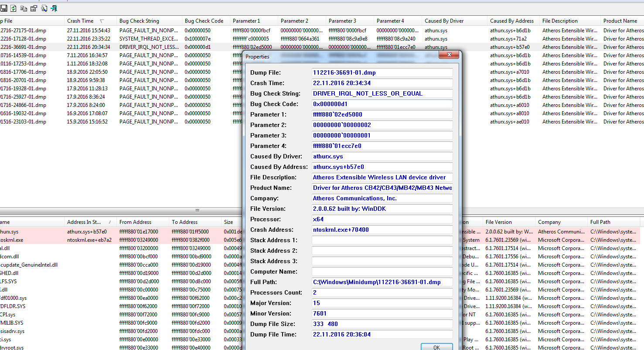Click the Full Path field in Properties

coord(382,282)
